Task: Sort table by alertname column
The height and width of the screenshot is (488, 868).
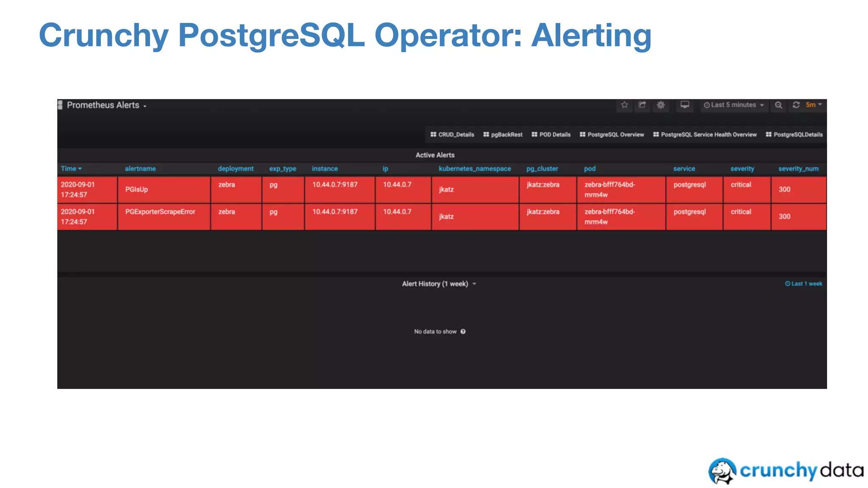Action: (140, 169)
